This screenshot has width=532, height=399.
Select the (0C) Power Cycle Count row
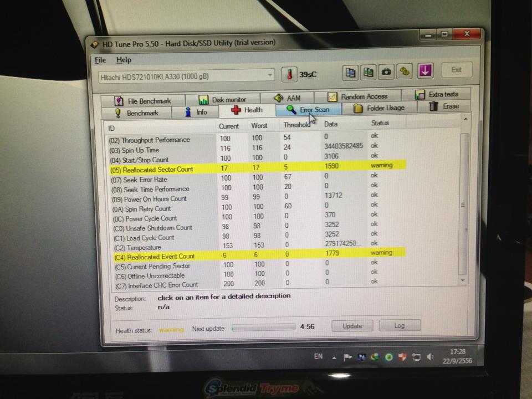pyautogui.click(x=259, y=217)
